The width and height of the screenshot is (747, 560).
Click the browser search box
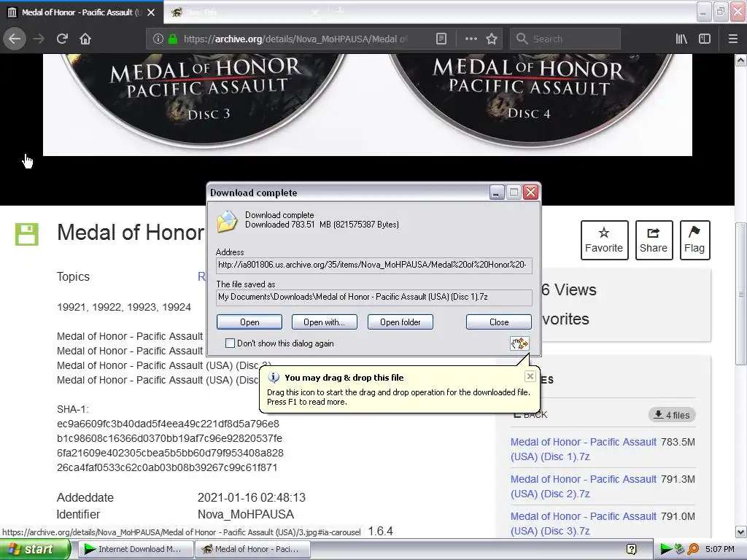[x=565, y=39]
